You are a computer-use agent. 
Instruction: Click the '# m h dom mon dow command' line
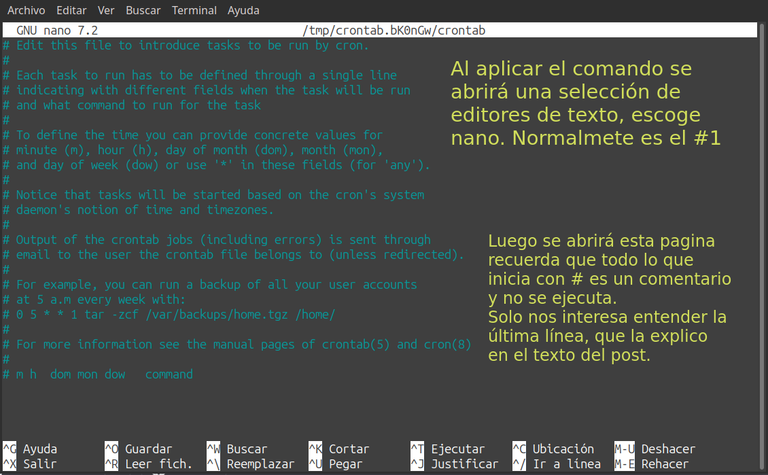point(97,374)
